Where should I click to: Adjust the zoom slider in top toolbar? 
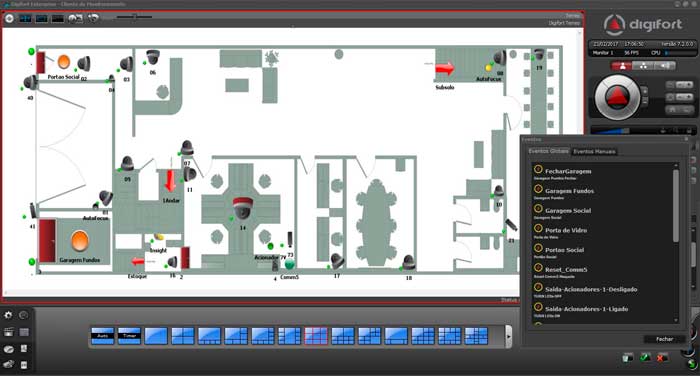tap(134, 17)
